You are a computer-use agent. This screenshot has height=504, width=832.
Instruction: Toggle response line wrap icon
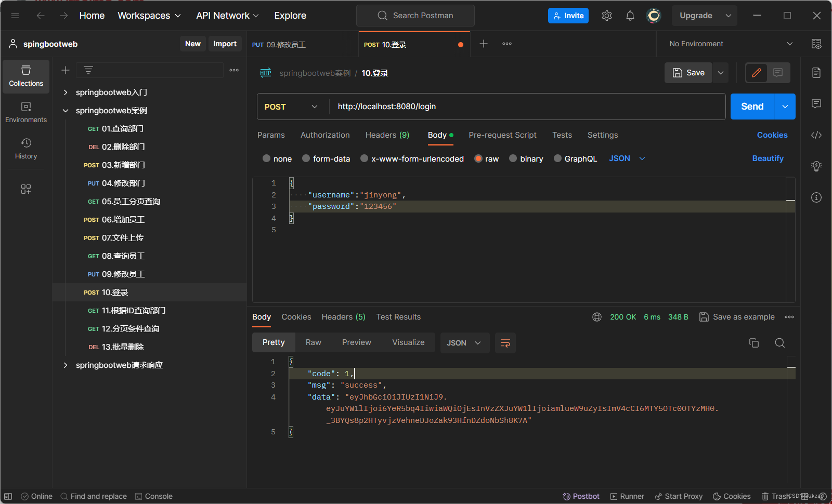click(x=505, y=343)
